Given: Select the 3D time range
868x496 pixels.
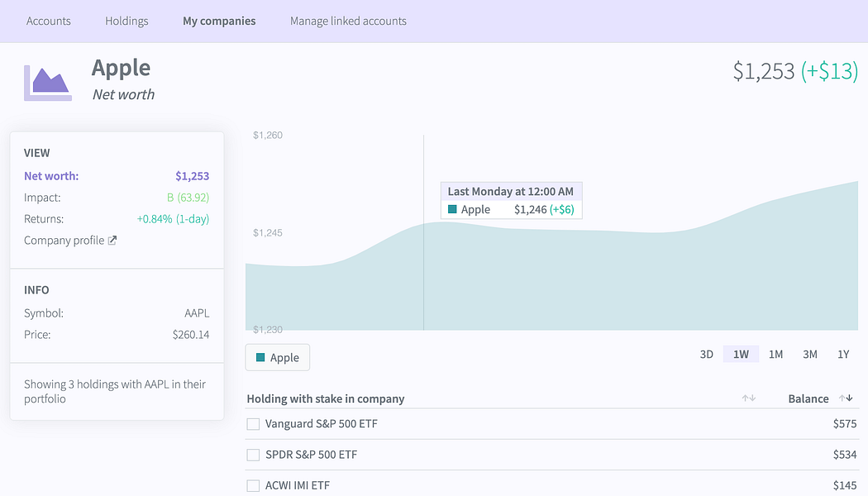Looking at the screenshot, I should tap(706, 355).
